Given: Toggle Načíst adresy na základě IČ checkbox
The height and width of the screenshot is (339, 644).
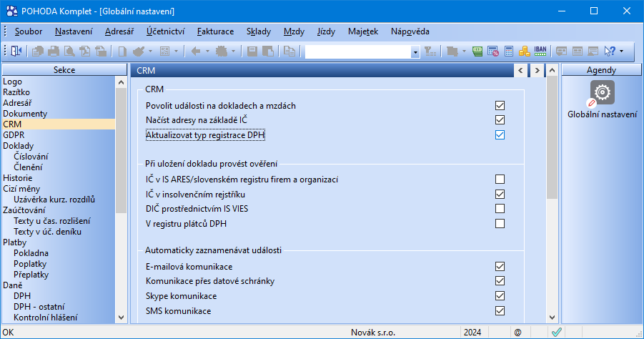Looking at the screenshot, I should click(x=500, y=120).
